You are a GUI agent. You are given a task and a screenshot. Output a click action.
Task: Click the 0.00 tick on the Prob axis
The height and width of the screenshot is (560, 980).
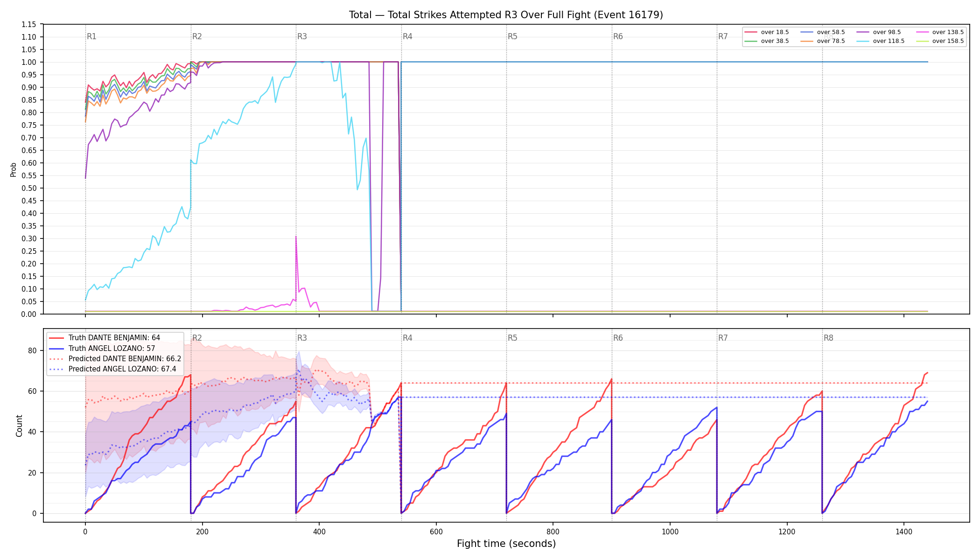[x=29, y=314]
